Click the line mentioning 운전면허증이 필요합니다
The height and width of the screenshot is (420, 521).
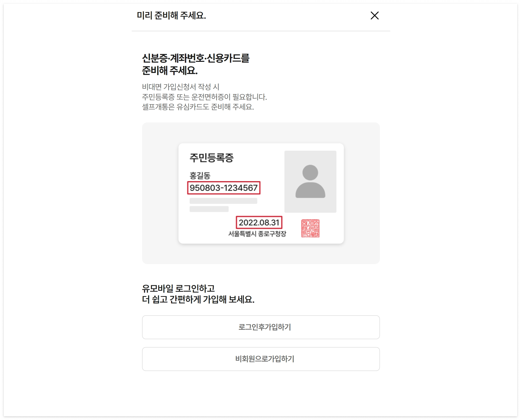click(204, 97)
